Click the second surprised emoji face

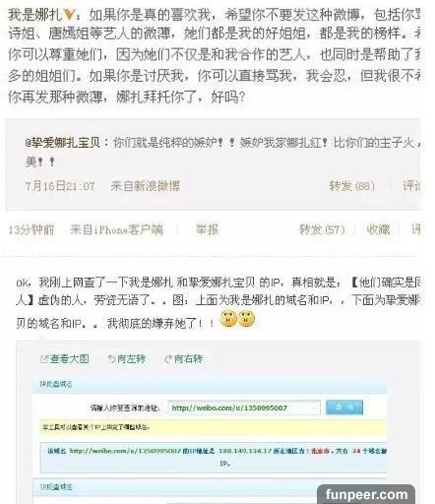coord(246,319)
